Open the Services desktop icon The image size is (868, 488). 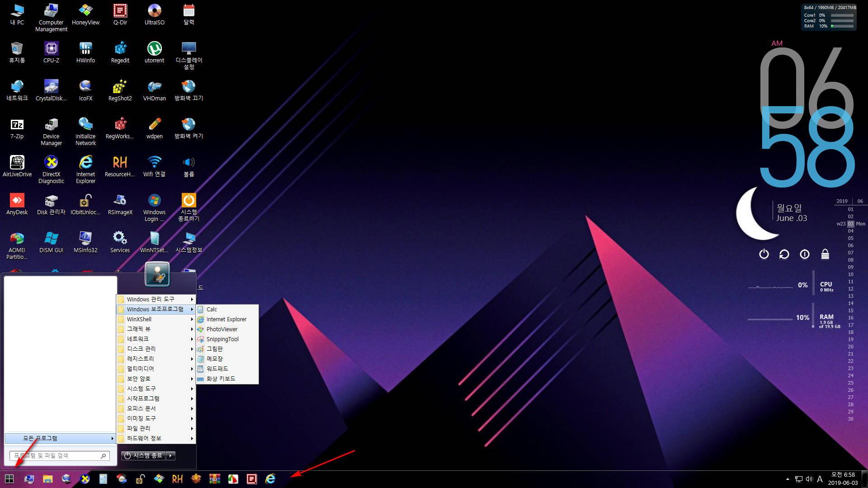120,242
